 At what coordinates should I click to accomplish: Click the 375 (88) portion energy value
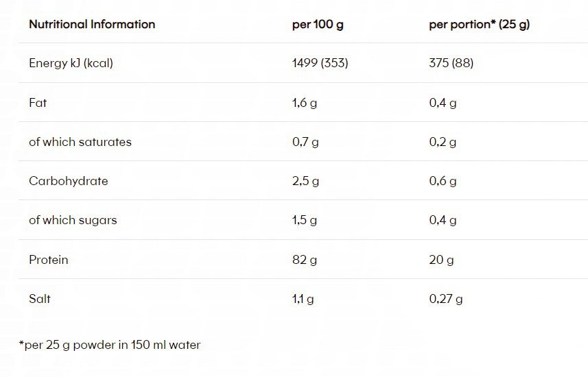click(451, 63)
